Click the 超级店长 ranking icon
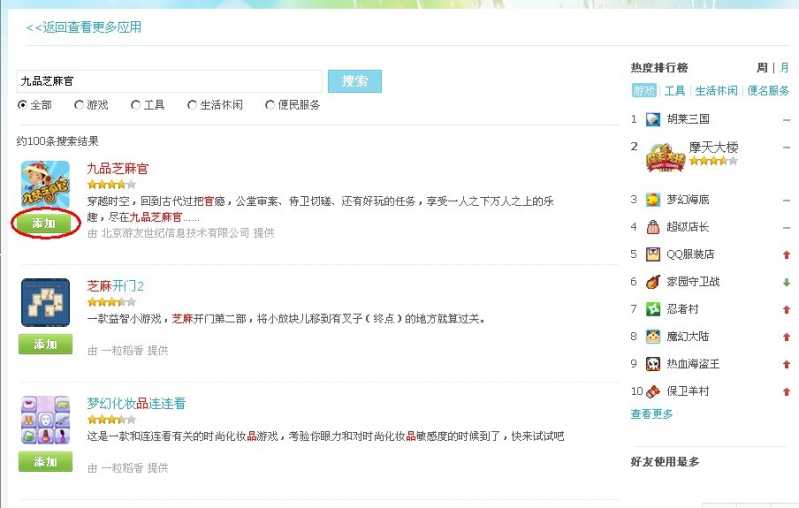Screen dimensions: 799x508 point(653,227)
